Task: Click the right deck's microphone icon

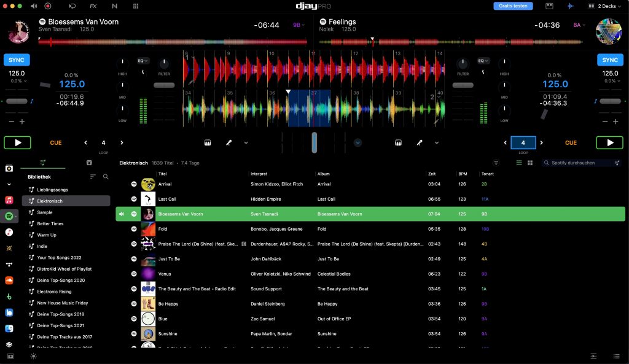Action: pos(420,142)
